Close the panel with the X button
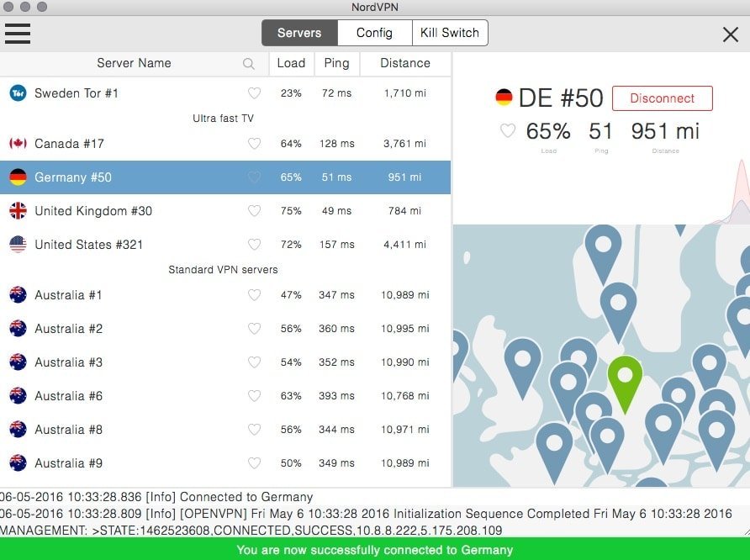750x560 pixels. coord(731,34)
